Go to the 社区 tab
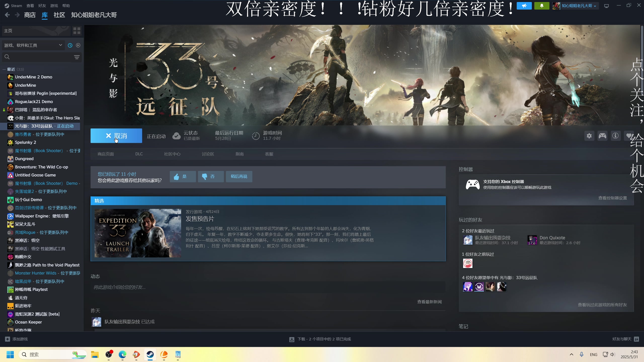Viewport: 644px width, 362px height. tap(59, 15)
